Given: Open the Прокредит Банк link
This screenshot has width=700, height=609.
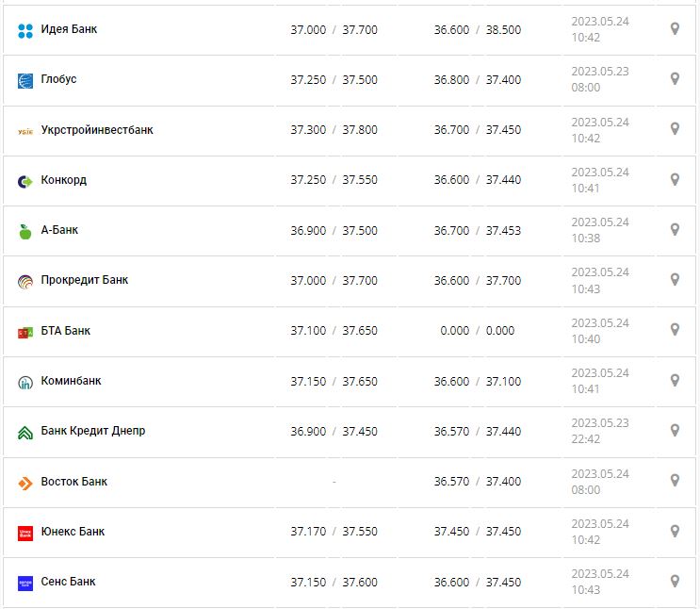Looking at the screenshot, I should tap(85, 280).
